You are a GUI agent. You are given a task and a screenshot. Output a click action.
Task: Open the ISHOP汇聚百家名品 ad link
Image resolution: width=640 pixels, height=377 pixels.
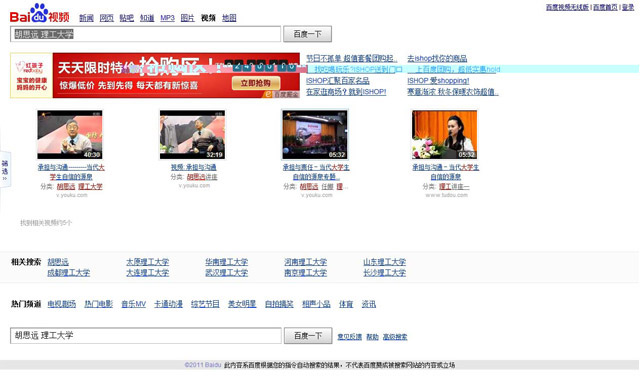338,81
